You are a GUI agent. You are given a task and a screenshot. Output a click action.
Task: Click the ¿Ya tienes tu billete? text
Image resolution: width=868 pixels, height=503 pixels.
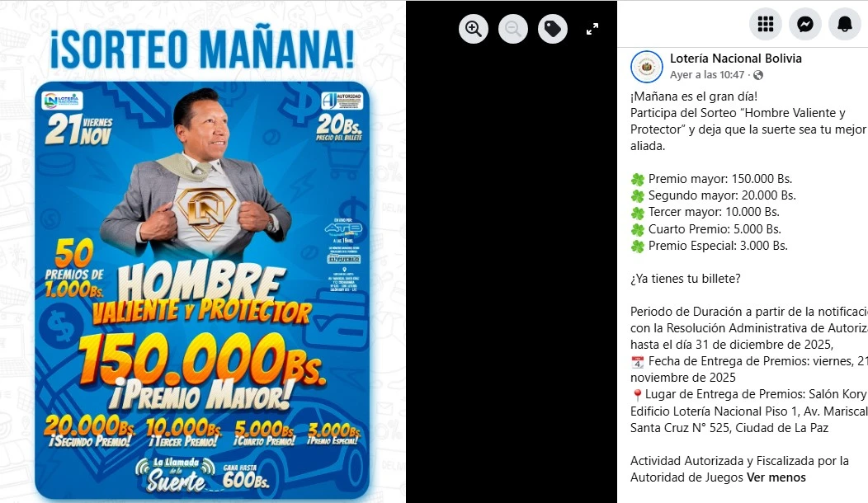[x=686, y=279]
